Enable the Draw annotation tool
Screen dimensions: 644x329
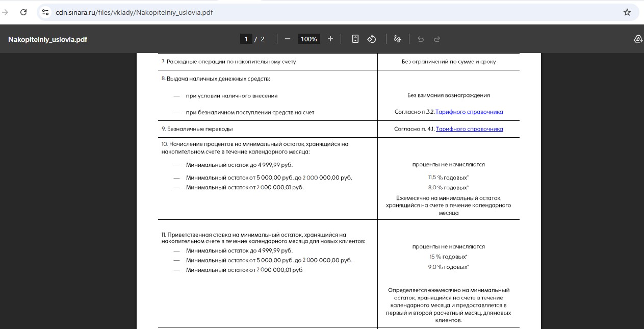398,39
